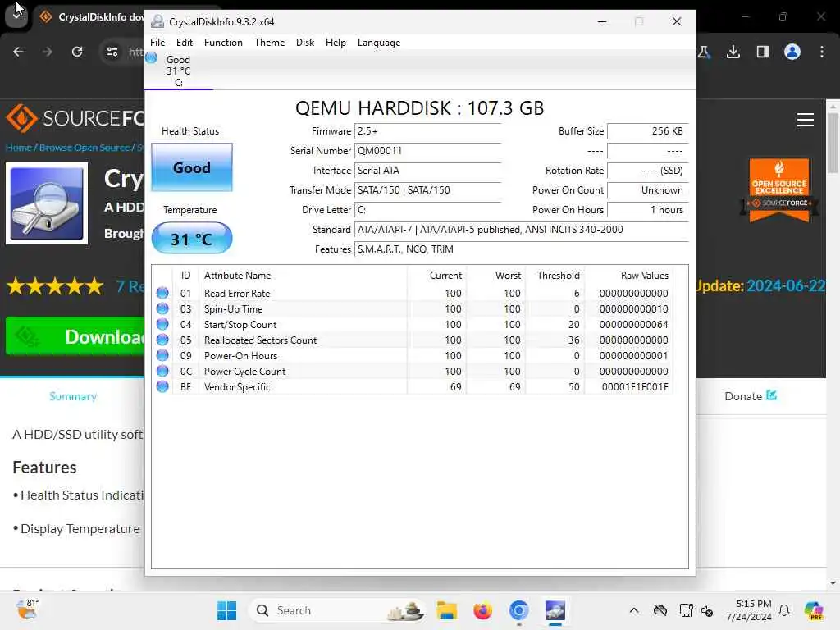The width and height of the screenshot is (840, 630).
Task: Click the Browse Open Source breadcrumb link
Action: 84,148
